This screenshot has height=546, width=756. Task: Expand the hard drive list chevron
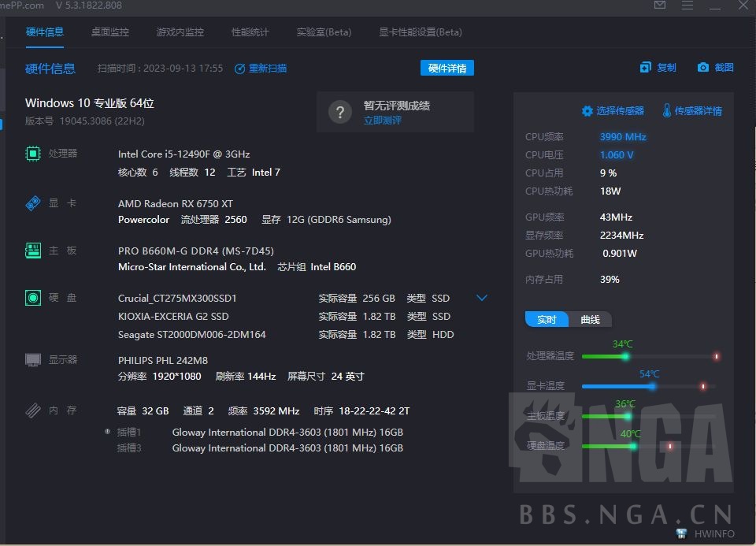(x=481, y=298)
